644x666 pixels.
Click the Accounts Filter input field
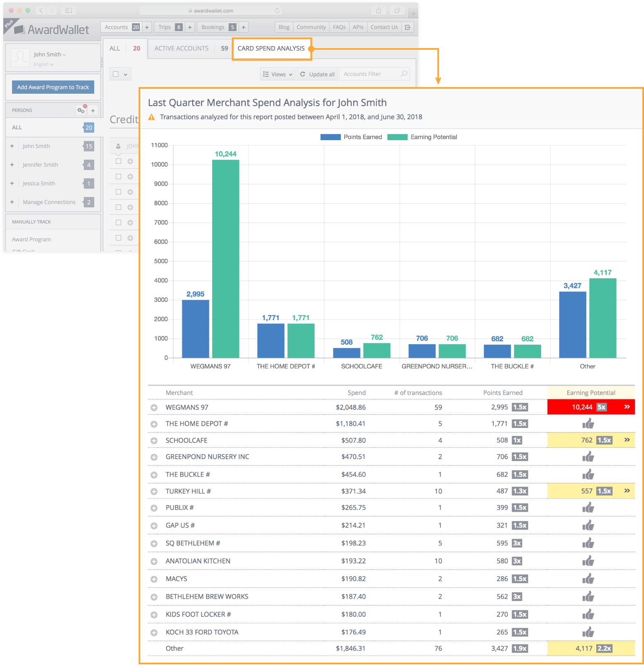pos(374,74)
